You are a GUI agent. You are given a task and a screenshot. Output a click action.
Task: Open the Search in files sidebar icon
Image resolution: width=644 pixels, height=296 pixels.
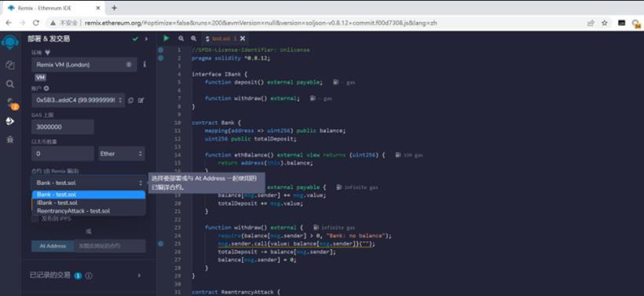(x=10, y=84)
